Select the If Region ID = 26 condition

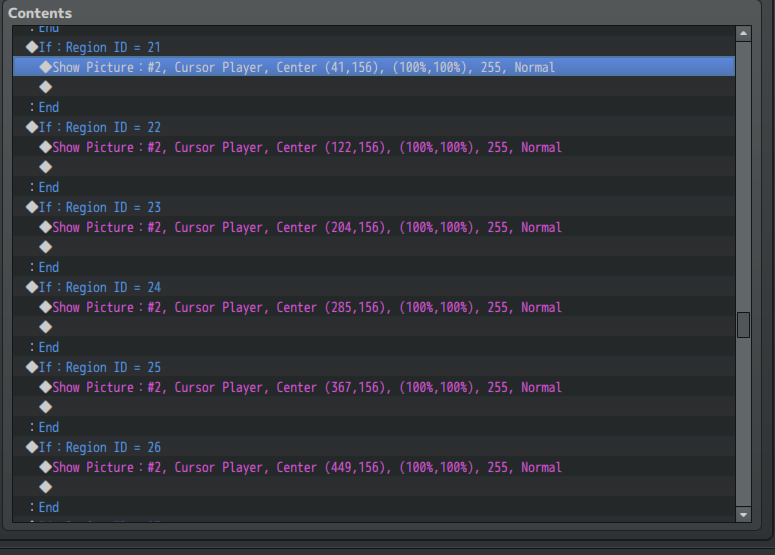[98, 447]
